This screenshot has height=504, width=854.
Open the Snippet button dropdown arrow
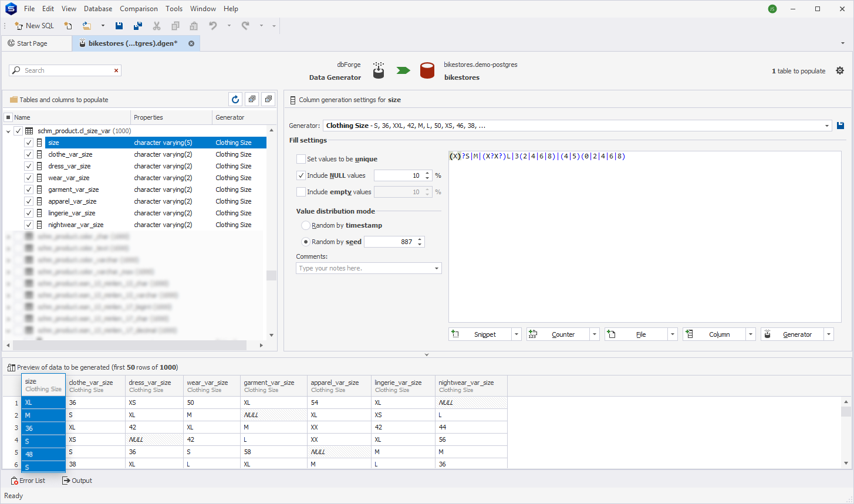click(x=517, y=334)
